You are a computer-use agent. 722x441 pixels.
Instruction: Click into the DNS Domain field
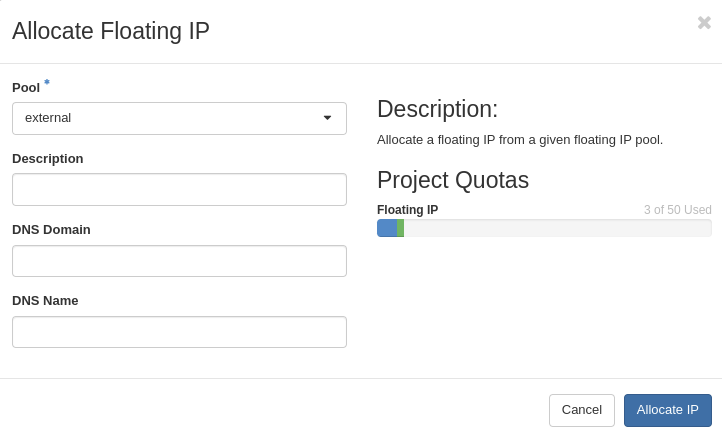point(179,261)
